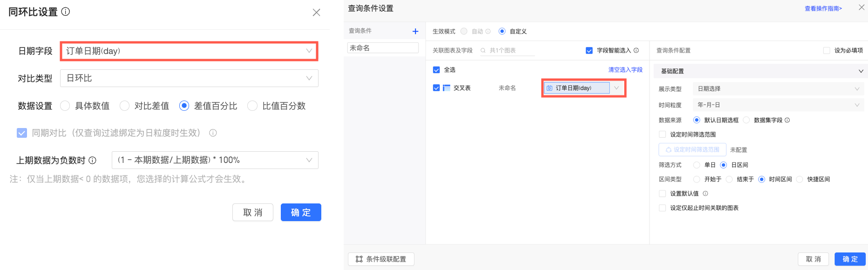The width and height of the screenshot is (868, 270).
Task: Select 数据集字段 data source radio
Action: pyautogui.click(x=746, y=120)
